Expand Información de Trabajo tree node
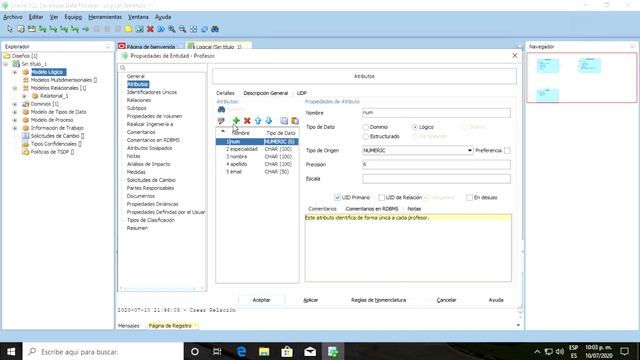640x360 pixels. pyautogui.click(x=15, y=128)
